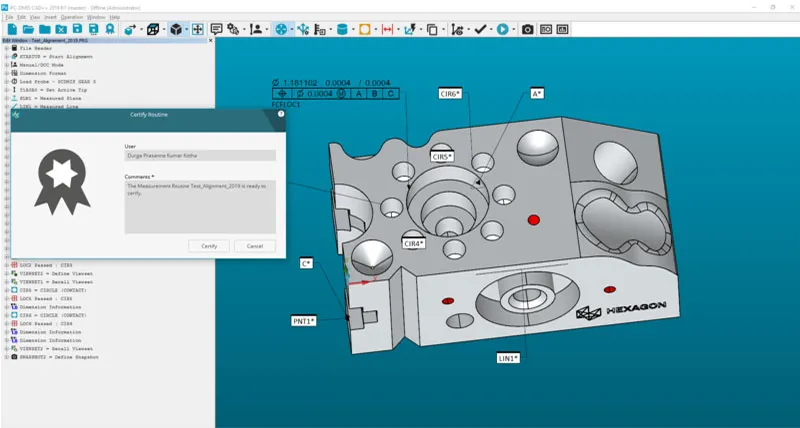Click the 3D cube view icon
This screenshot has width=800, height=428.
coord(176,30)
